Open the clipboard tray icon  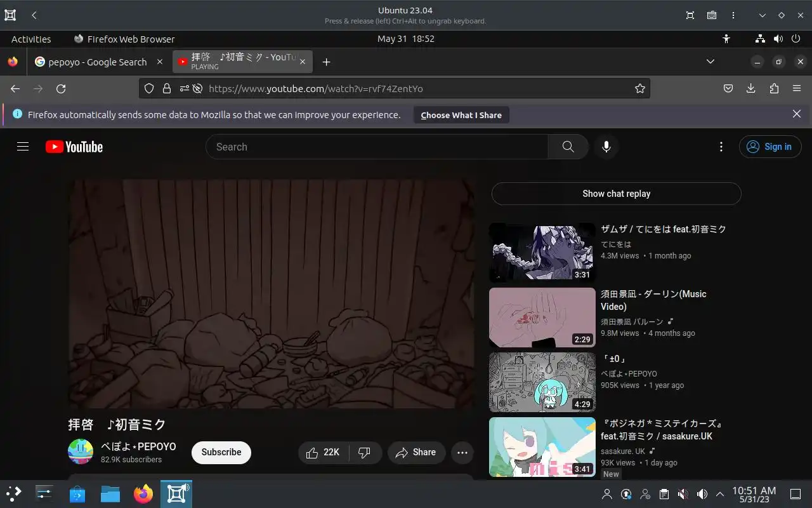pos(664,494)
